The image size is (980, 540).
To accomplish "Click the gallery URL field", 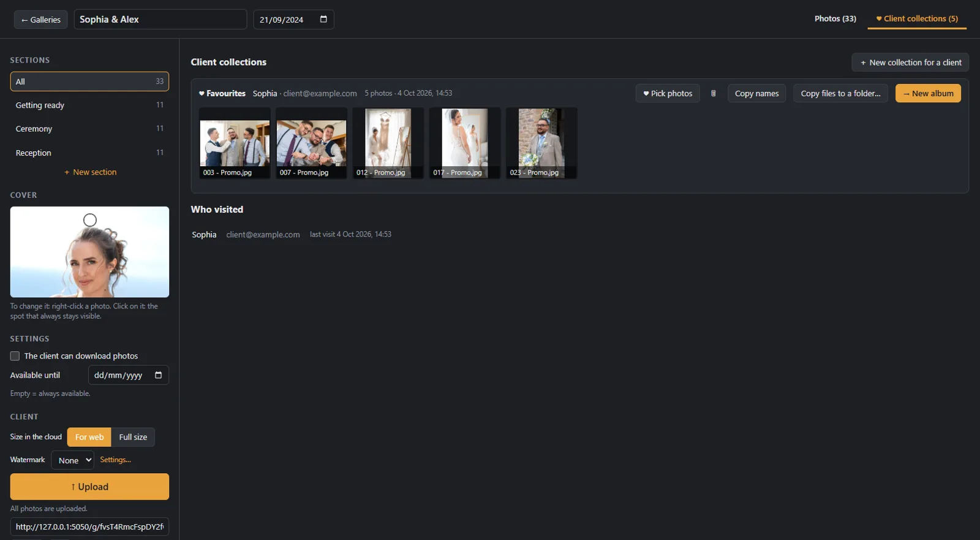I will coord(89,527).
